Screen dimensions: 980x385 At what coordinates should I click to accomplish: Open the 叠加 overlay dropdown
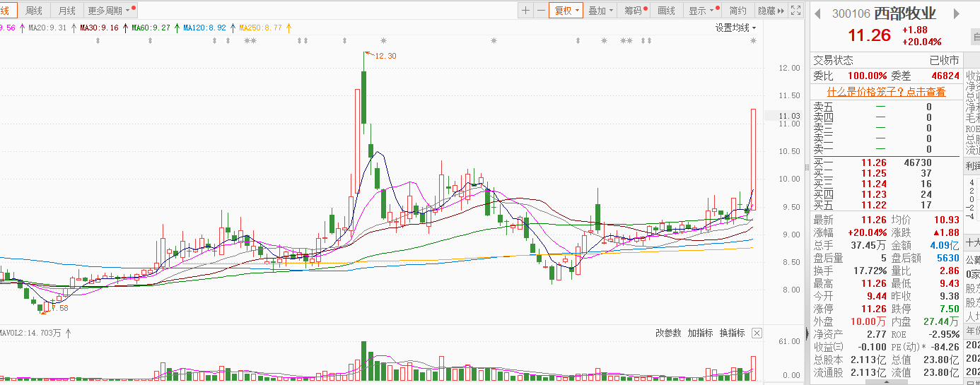(x=601, y=11)
